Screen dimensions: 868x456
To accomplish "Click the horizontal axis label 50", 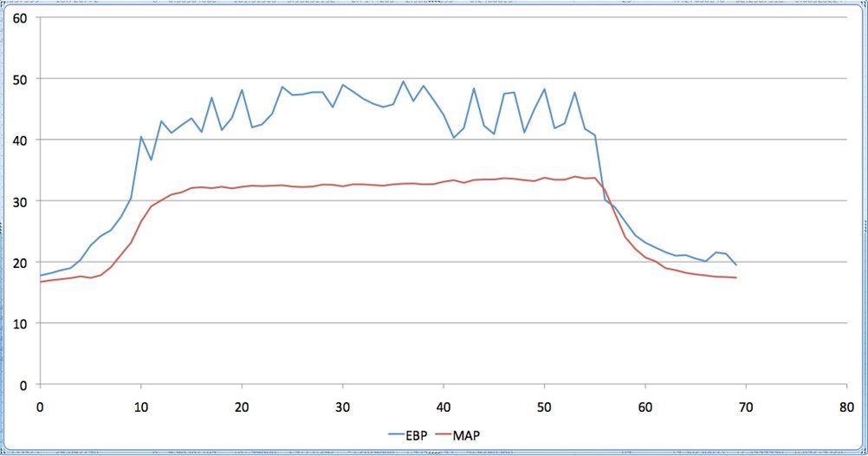I will 544,407.
